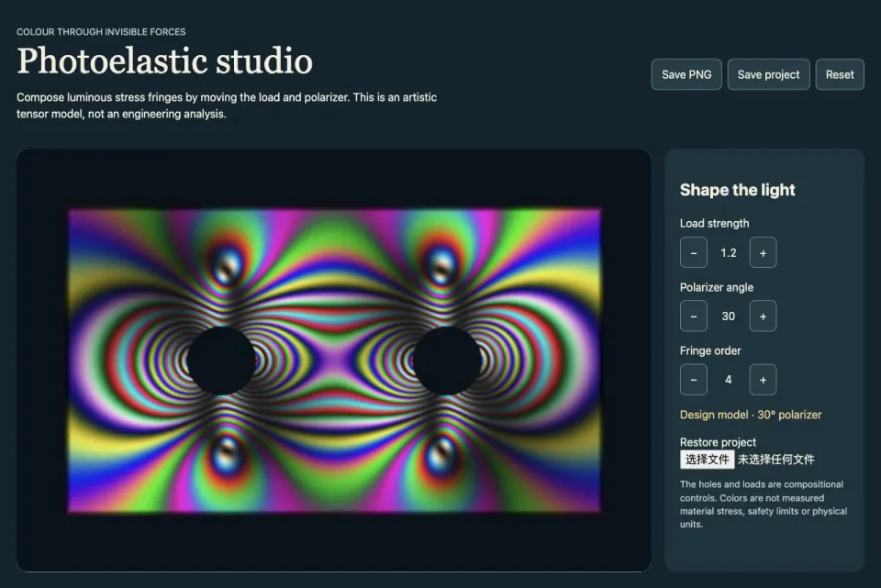Viewport: 881px width, 588px height.
Task: Click the Compose luminous stress fringes description
Action: (227, 105)
